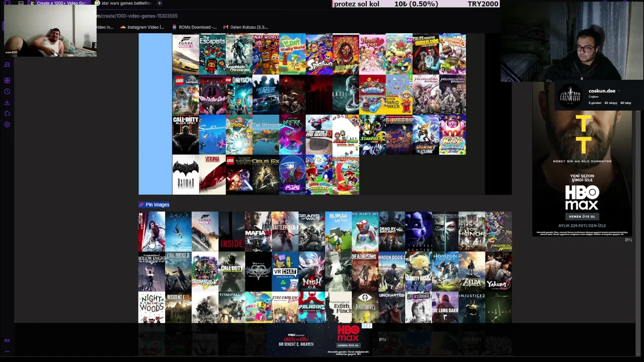Pick the Gears of War 4 cover
The width and height of the screenshot is (644, 362).
(311, 231)
